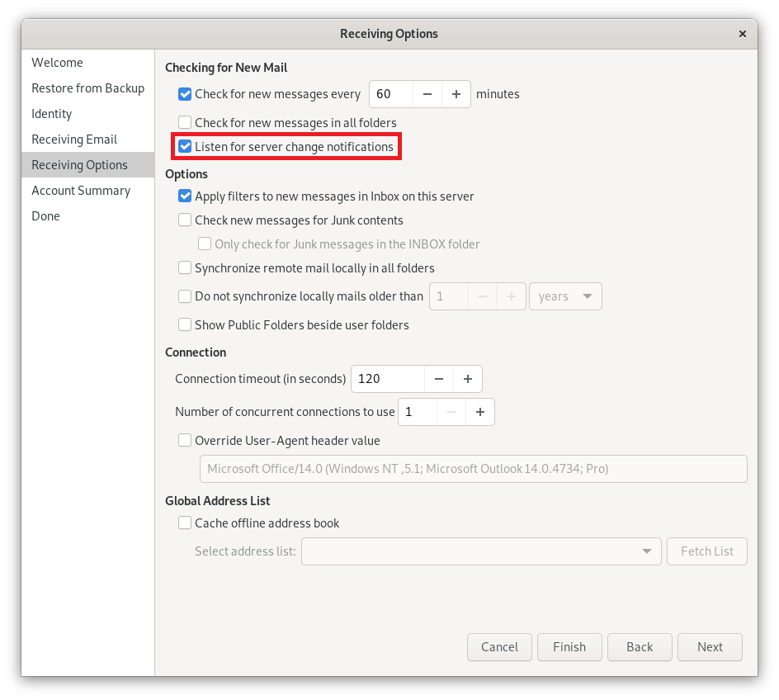779x700 pixels.
Task: Expand the Select address list dropdown
Action: [481, 551]
